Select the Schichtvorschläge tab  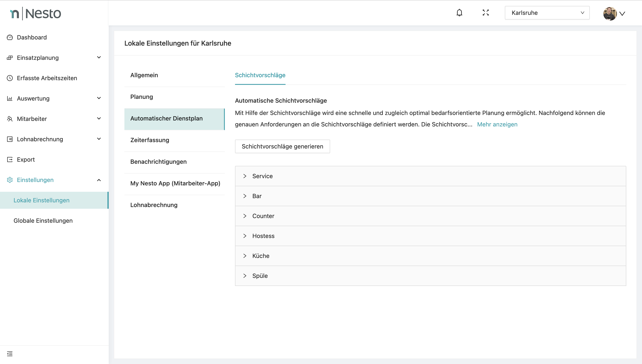pos(260,75)
